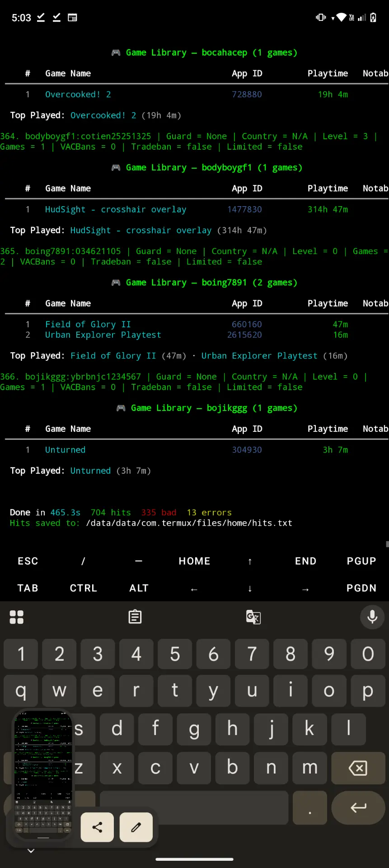
Task: Tap the number 5 key
Action: click(175, 654)
